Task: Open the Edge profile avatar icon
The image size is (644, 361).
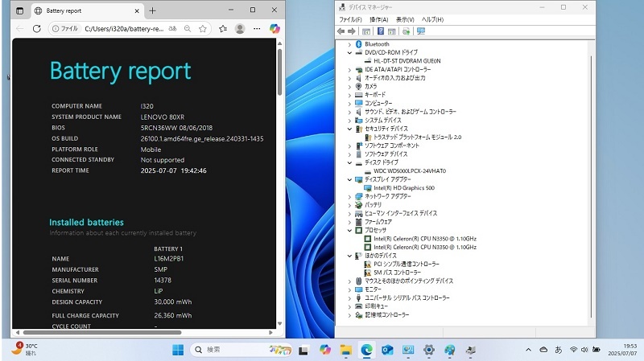Action: [240, 28]
